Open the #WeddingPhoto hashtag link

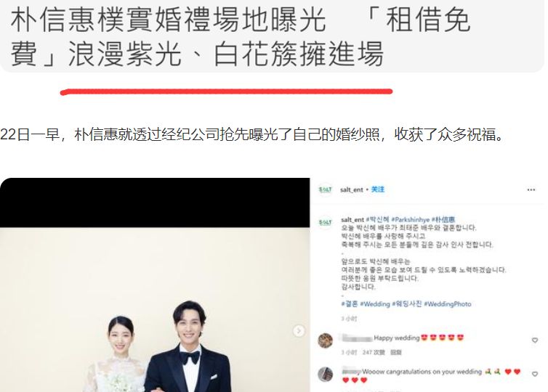coord(448,304)
